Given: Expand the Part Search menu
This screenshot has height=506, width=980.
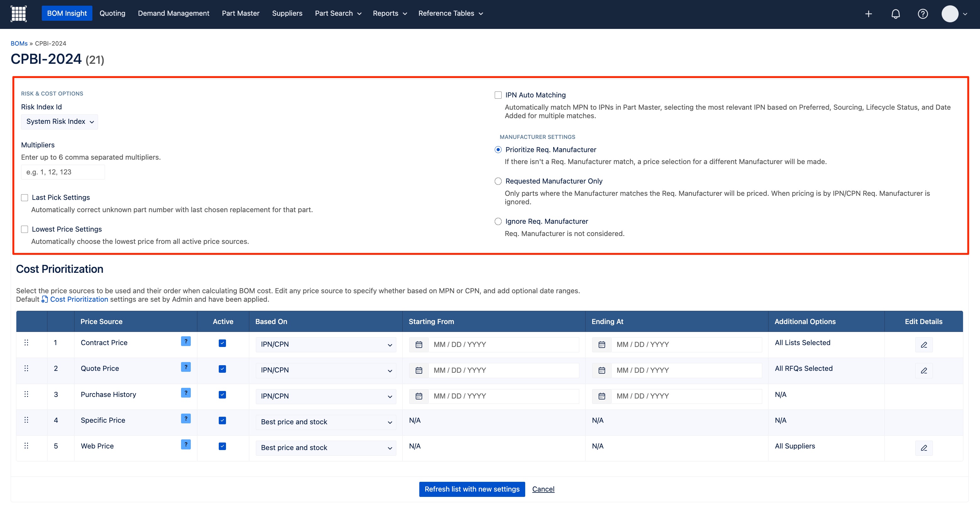Looking at the screenshot, I should coord(338,14).
